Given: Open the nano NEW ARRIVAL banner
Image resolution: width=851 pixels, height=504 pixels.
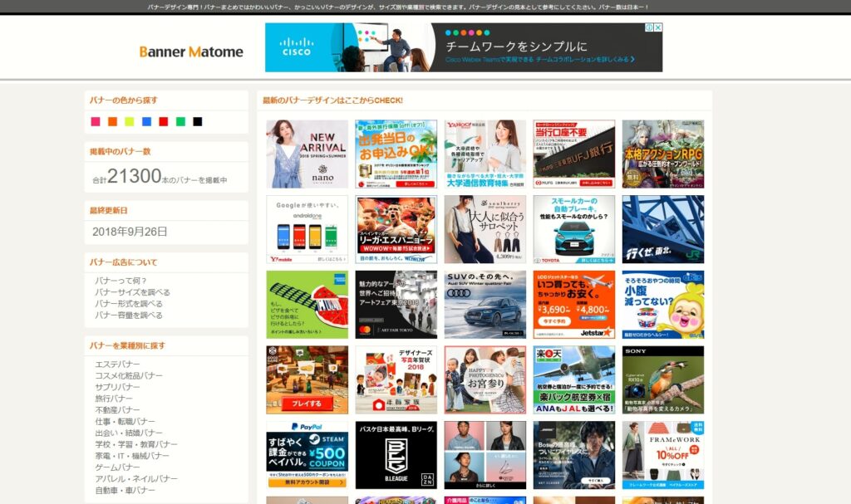Looking at the screenshot, I should click(307, 154).
